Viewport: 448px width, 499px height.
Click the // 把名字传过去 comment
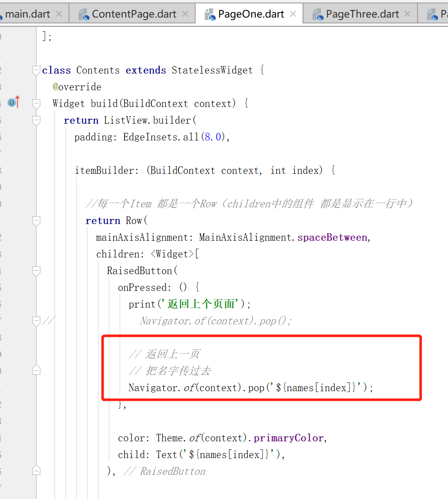coord(170,371)
